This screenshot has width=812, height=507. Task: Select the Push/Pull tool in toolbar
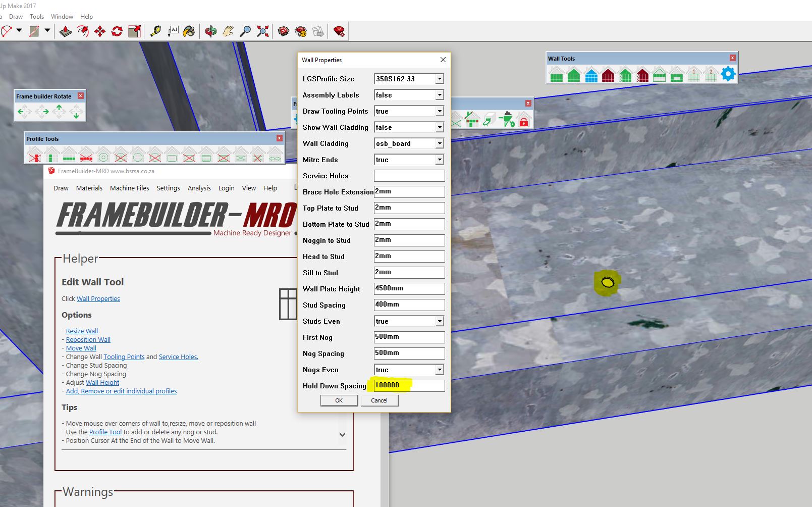66,31
